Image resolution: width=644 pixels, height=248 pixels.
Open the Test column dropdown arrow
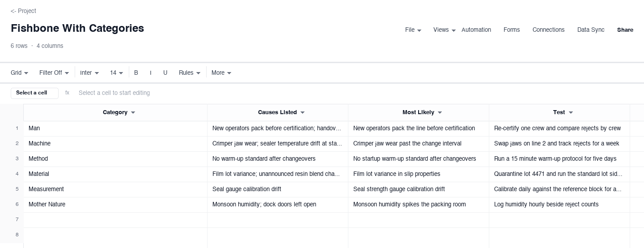[x=571, y=113]
